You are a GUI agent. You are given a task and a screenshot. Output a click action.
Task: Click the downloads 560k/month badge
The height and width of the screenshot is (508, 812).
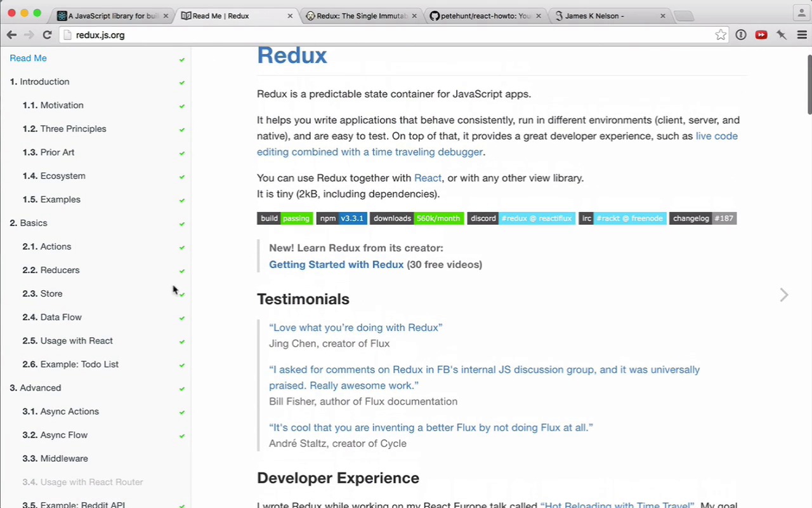tap(417, 218)
